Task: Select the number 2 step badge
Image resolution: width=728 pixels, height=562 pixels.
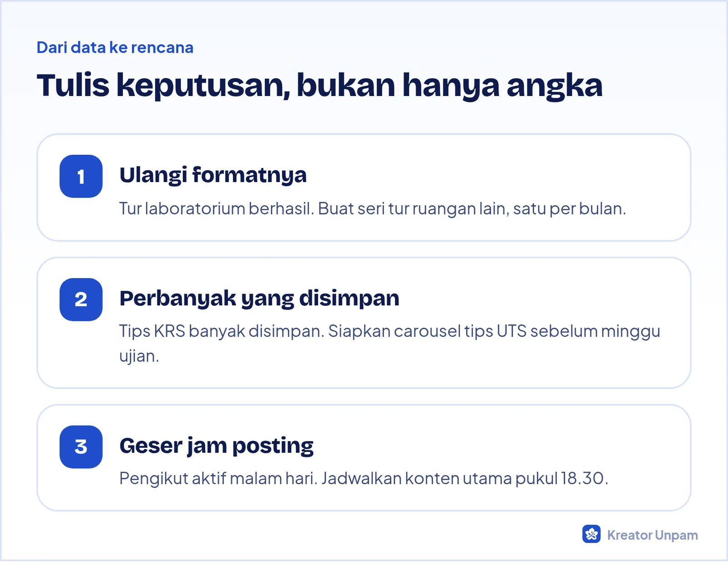Action: point(81,300)
